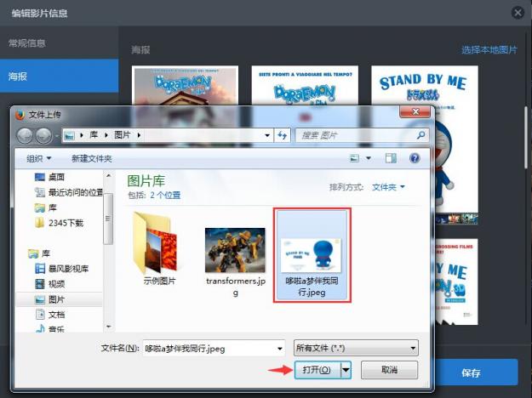Click the navigation pane scroll up arrow
This screenshot has width=532, height=398.
pos(109,175)
